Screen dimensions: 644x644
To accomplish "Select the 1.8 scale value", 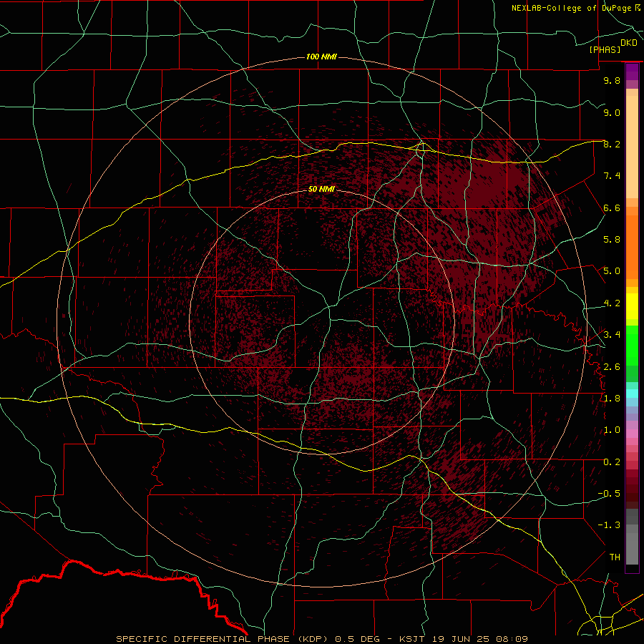I will pos(612,399).
